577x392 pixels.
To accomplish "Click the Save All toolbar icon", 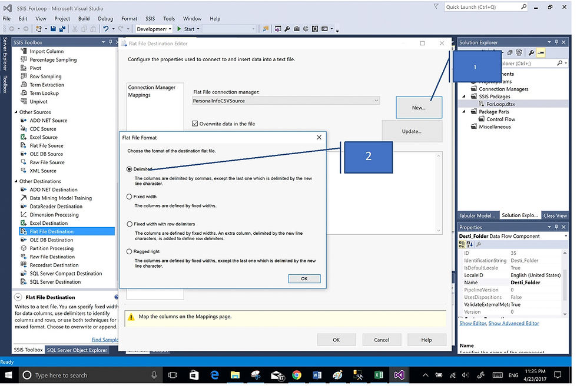I will [x=62, y=29].
